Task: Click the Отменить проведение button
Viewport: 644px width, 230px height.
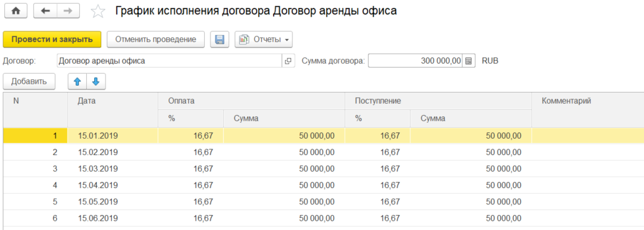Action: 156,39
